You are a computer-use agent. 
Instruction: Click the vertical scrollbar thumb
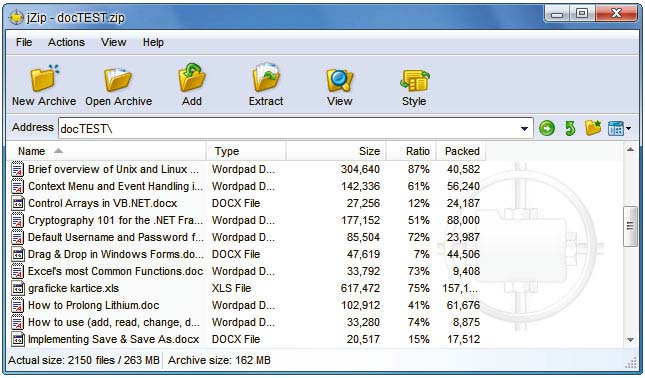(630, 226)
